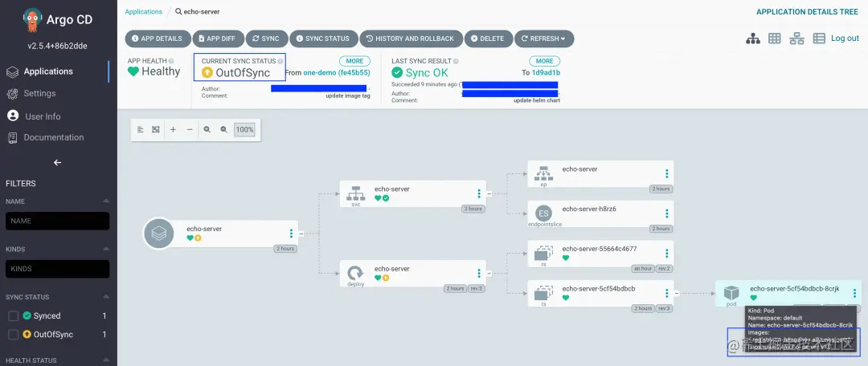Collapse the SYNC STATUS filter section
868x366 pixels.
point(106,297)
